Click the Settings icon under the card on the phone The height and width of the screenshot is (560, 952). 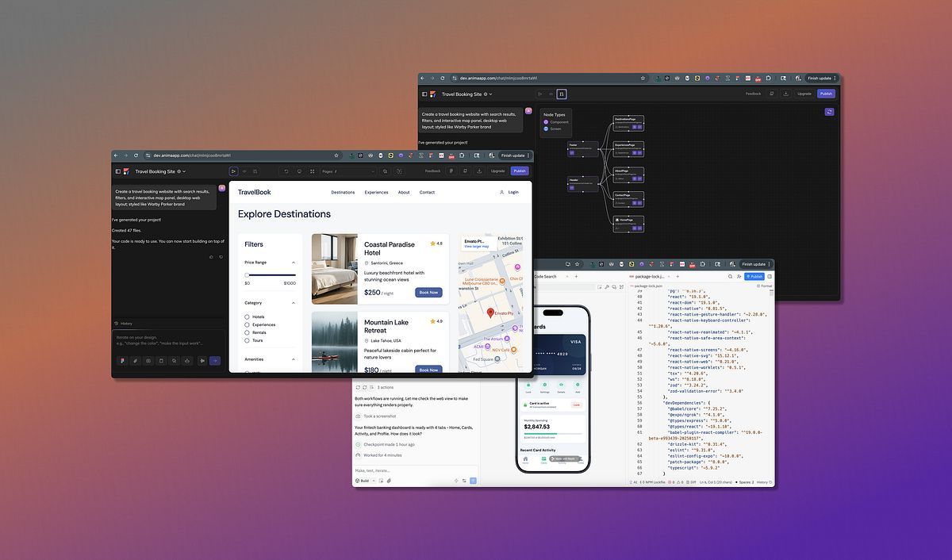(x=544, y=385)
